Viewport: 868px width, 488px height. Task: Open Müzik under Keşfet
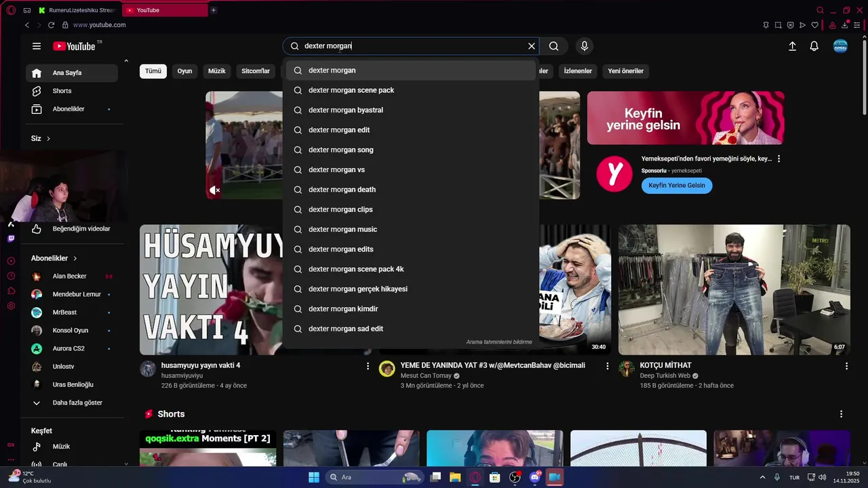click(72, 447)
